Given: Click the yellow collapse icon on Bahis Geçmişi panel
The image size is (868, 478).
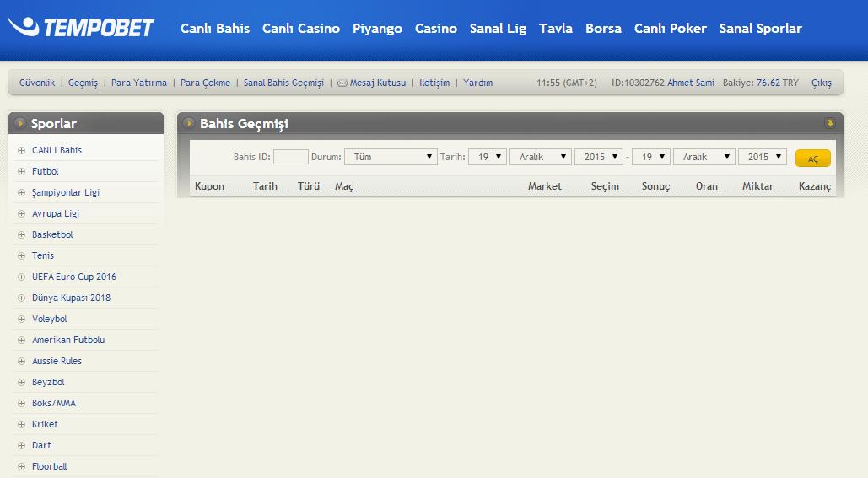Looking at the screenshot, I should point(829,123).
